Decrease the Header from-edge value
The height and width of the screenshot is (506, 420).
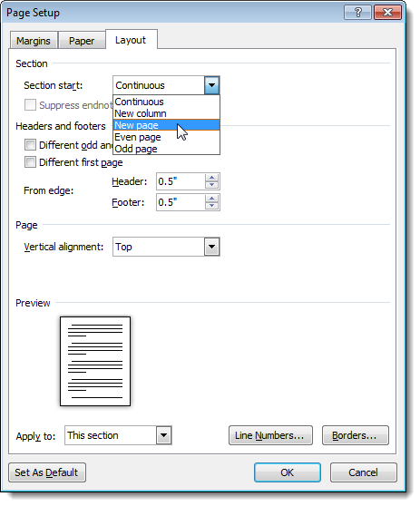point(211,185)
